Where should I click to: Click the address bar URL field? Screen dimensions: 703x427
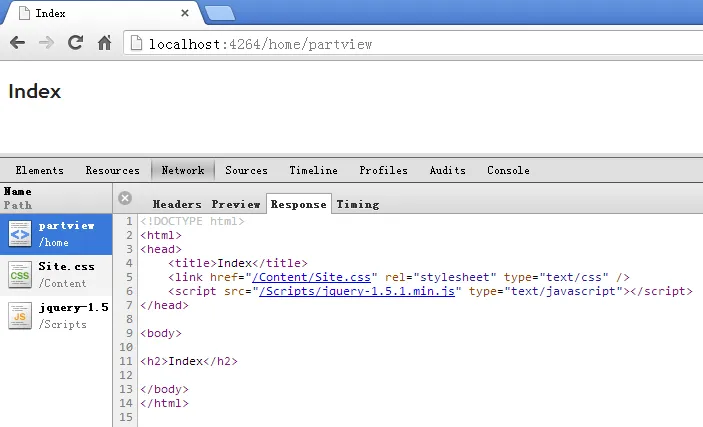(412, 44)
